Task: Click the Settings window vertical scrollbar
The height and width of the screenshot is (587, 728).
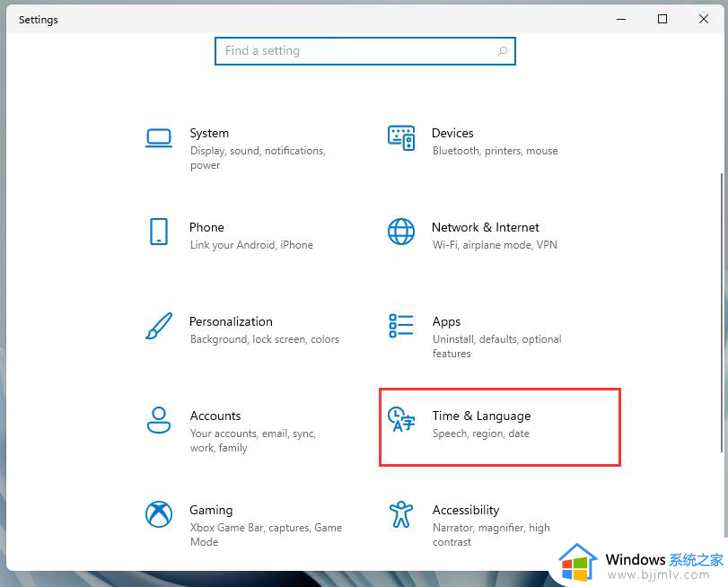Action: pyautogui.click(x=722, y=311)
